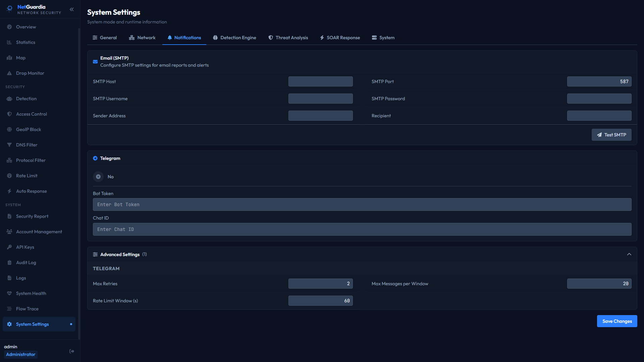This screenshot has width=644, height=362.
Task: Click the Bot Token input field
Action: point(362,204)
